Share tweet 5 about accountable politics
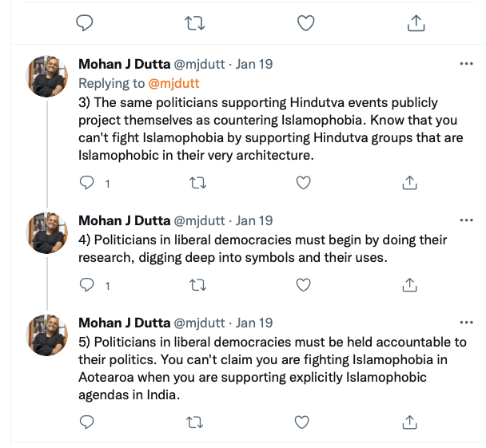Image resolution: width=486 pixels, height=448 pixels. (409, 421)
